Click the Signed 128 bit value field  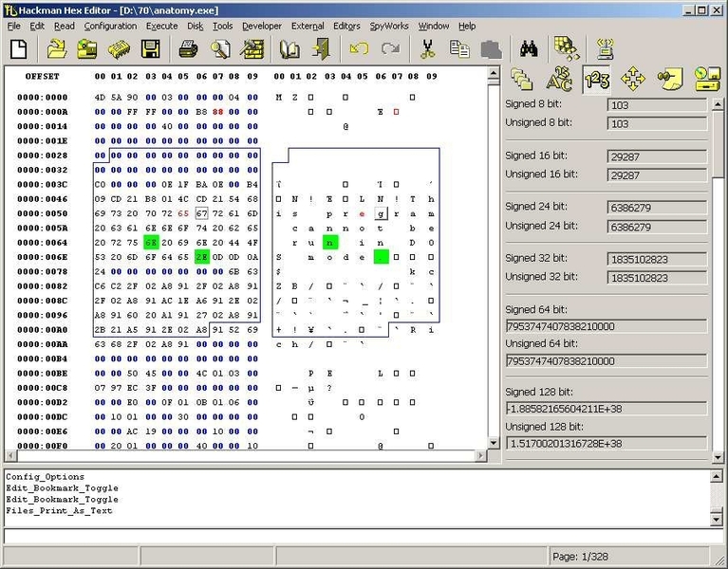coord(606,409)
